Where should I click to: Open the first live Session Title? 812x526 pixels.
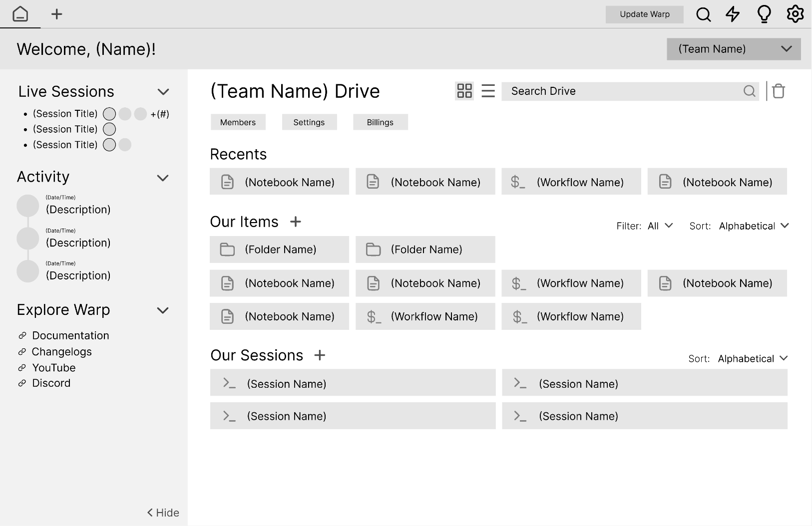[65, 114]
